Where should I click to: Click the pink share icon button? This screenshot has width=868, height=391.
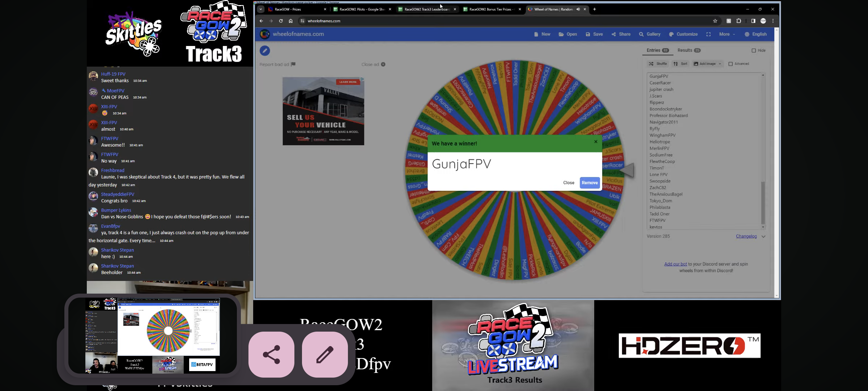[x=271, y=354]
